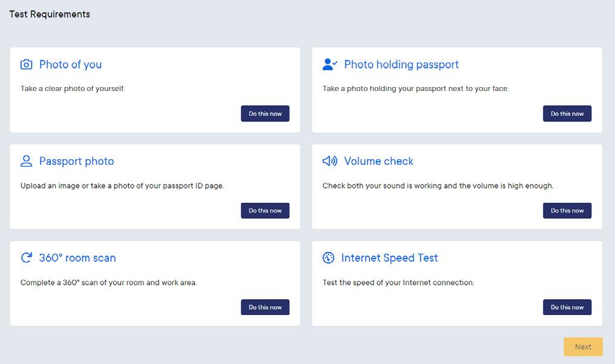Click the speaker icon beside Volume check

(x=330, y=161)
